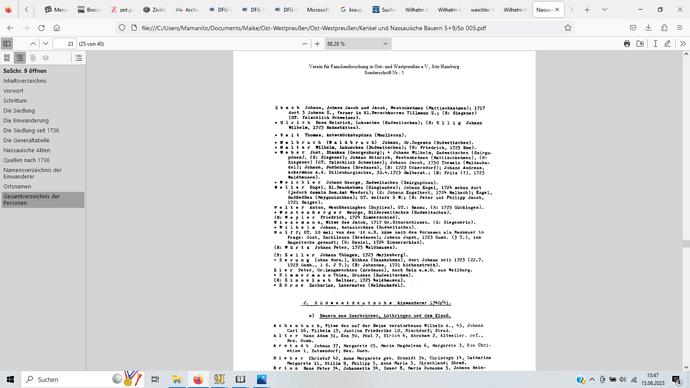Show layers in sidebar
This screenshot has width=690, height=388.
click(x=45, y=58)
